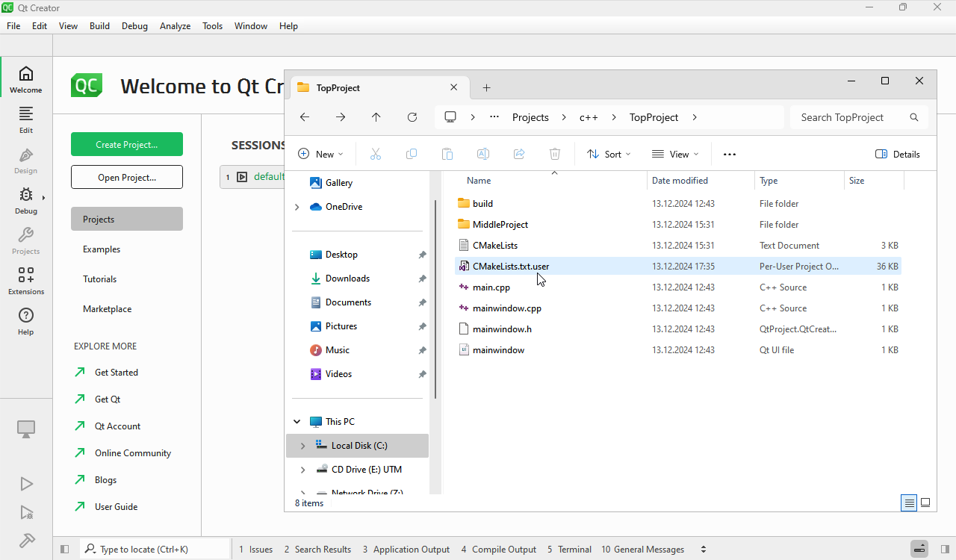Screen dimensions: 956x560
Task: Refresh the TopProject folder view
Action: (x=412, y=117)
